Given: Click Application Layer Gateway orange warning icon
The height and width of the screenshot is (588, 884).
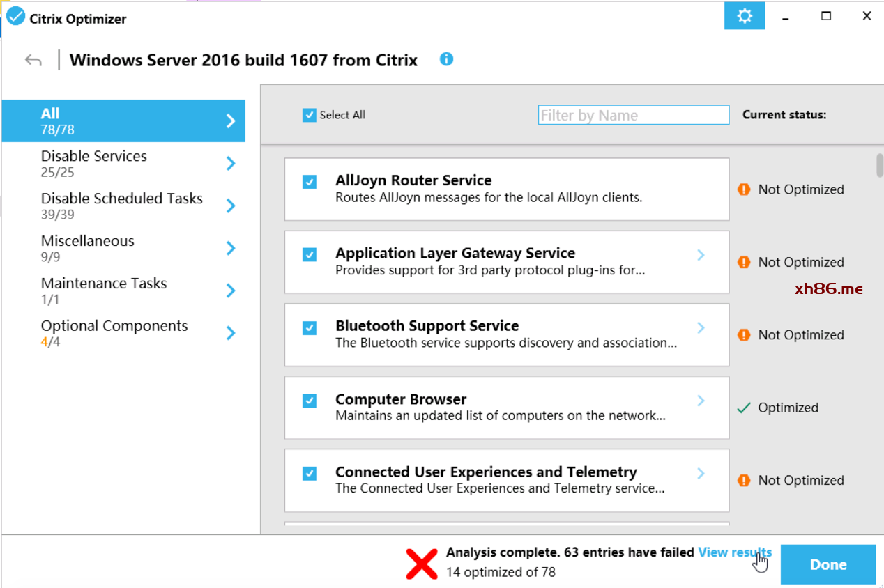Looking at the screenshot, I should point(744,262).
